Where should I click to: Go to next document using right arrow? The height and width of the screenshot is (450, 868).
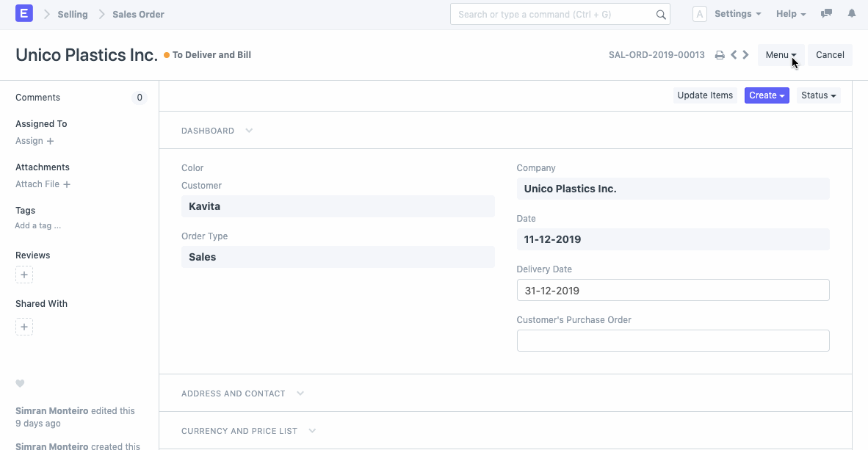(x=746, y=55)
